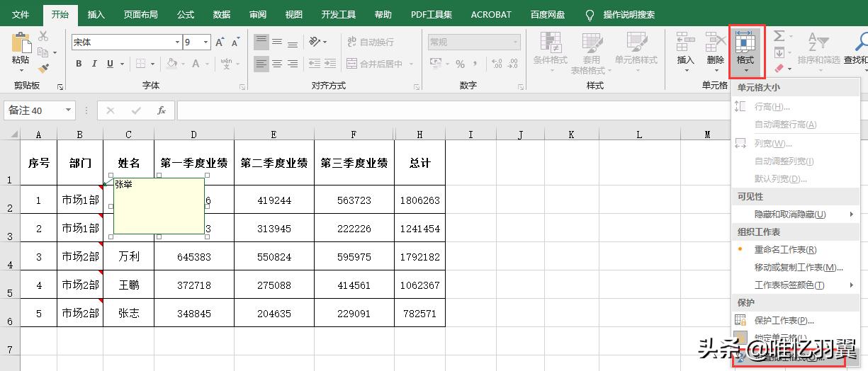The image size is (868, 371).
Task: Expand 工作表标签颜色 submenu
Action: [x=796, y=285]
